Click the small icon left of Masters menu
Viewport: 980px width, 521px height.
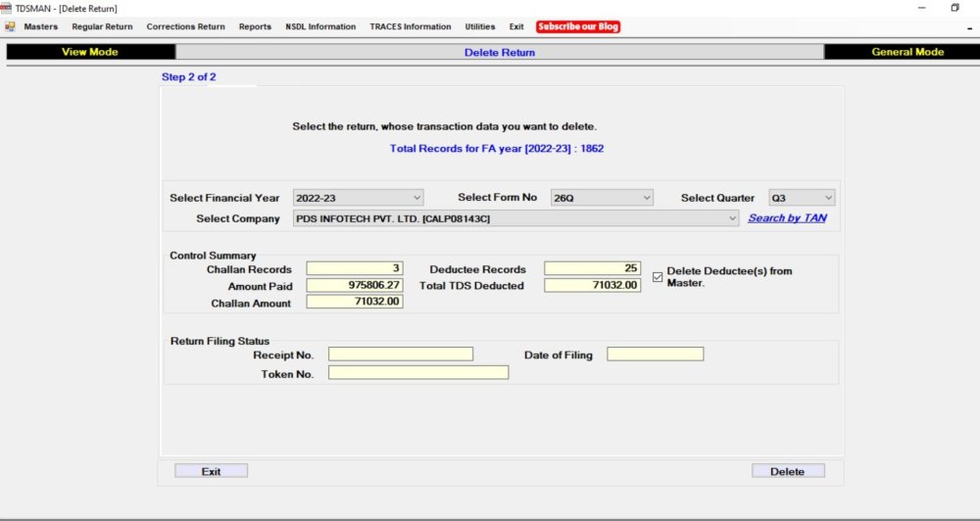(x=10, y=26)
